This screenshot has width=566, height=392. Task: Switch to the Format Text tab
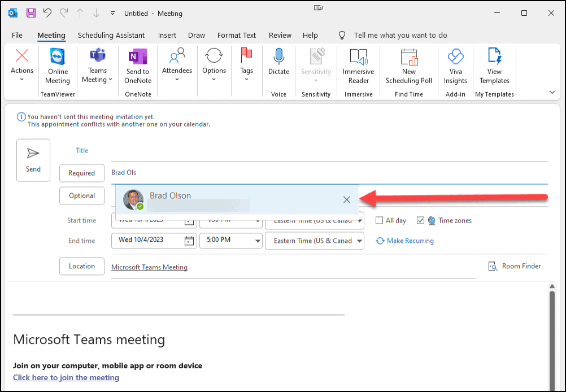(x=237, y=36)
